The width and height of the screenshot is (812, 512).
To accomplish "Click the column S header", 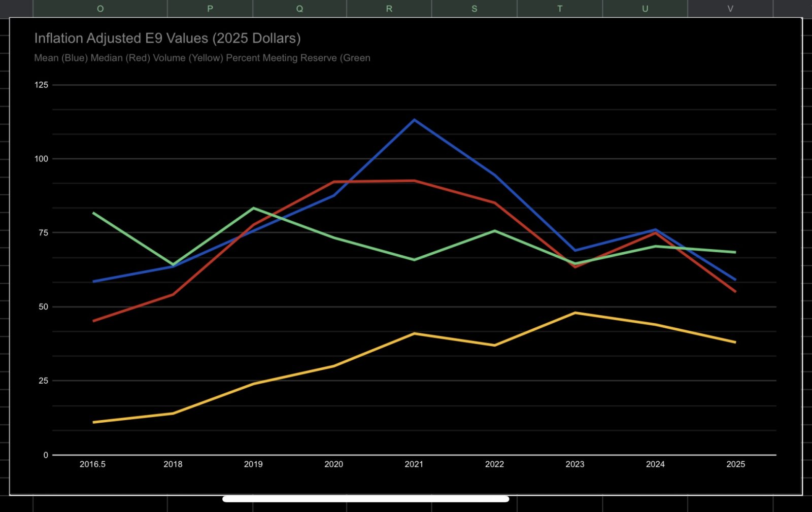I will tap(475, 9).
